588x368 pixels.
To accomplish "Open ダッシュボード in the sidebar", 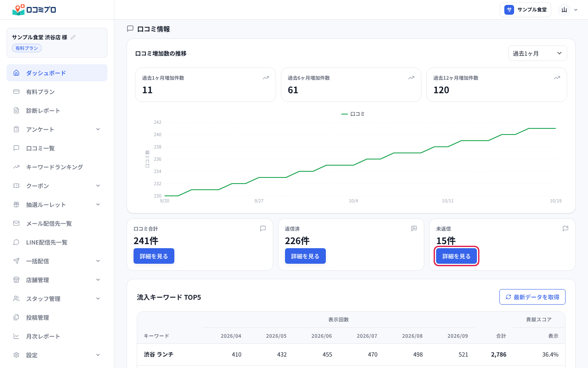I will click(57, 73).
